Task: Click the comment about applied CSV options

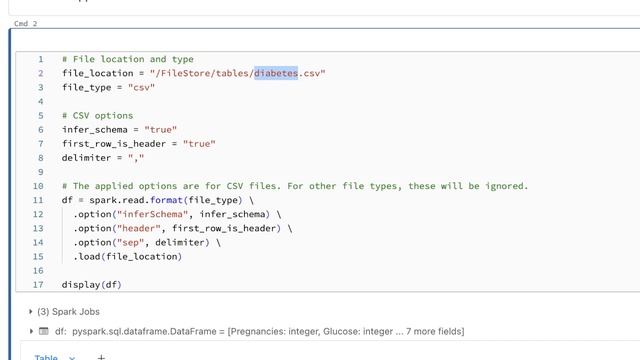Action: click(x=295, y=186)
